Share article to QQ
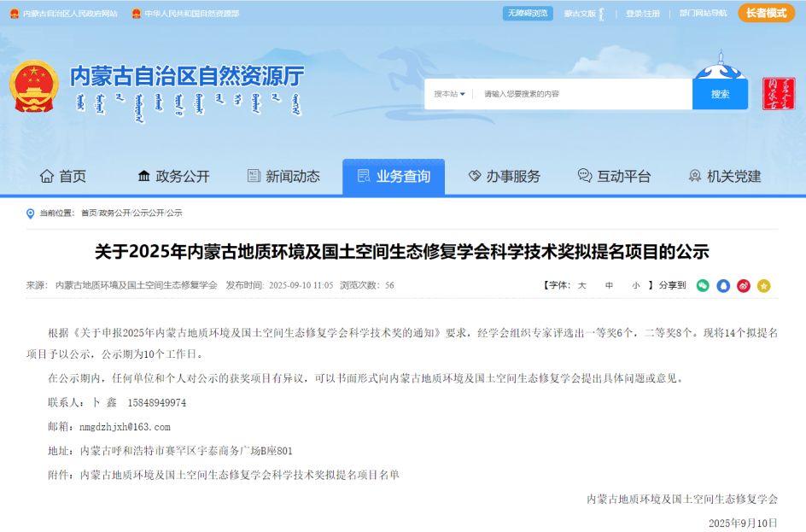This screenshot has height=532, width=806. point(723,285)
